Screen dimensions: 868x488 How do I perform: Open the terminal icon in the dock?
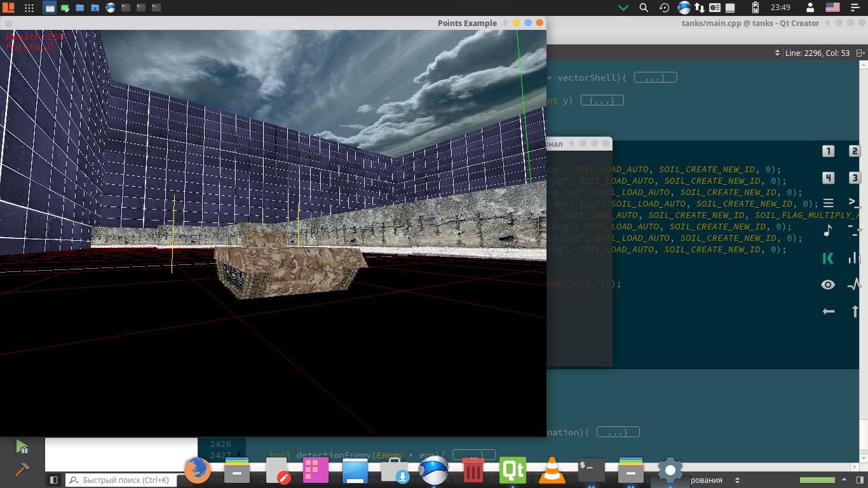point(591,471)
